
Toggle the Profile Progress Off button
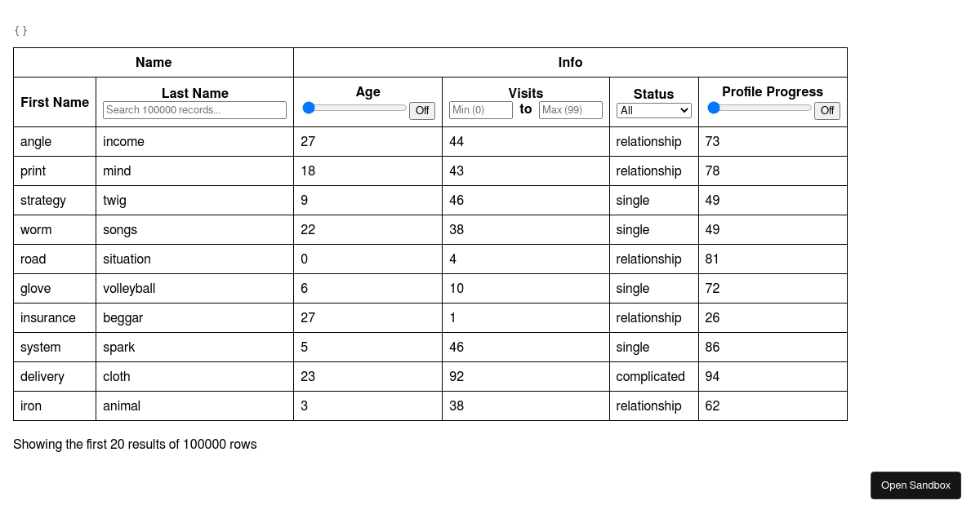[x=827, y=110]
